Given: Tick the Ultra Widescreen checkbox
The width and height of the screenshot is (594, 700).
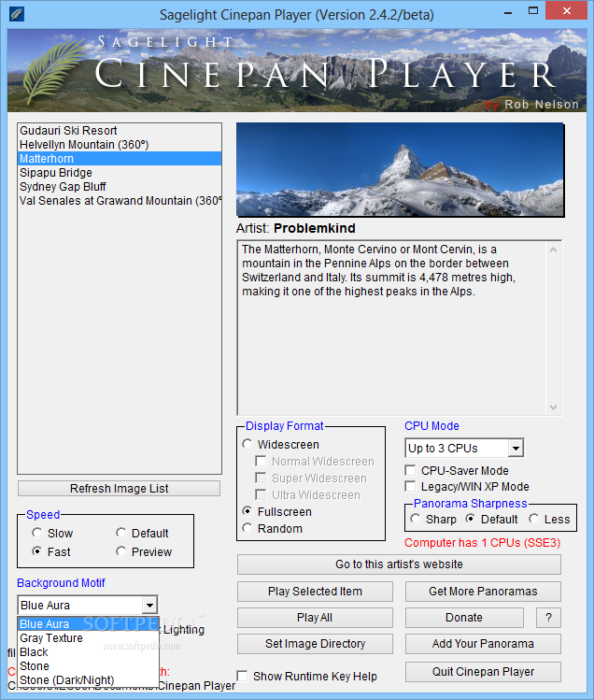Looking at the screenshot, I should click(x=261, y=494).
